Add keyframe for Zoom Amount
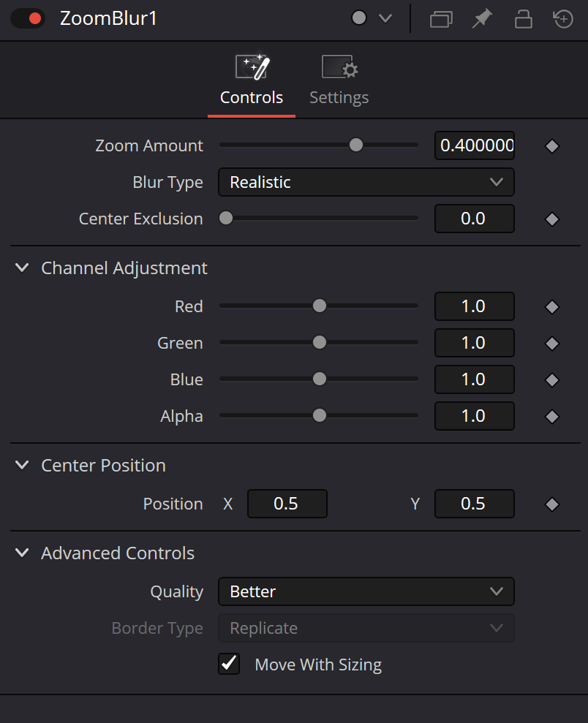The height and width of the screenshot is (723, 588). click(552, 146)
